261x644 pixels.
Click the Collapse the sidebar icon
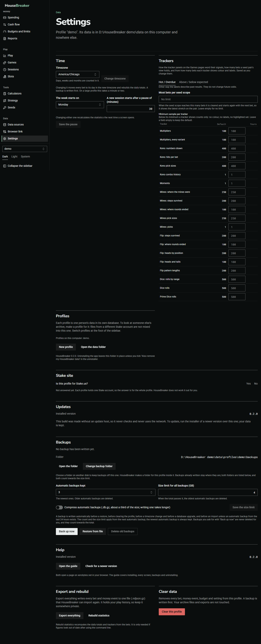tap(4, 166)
